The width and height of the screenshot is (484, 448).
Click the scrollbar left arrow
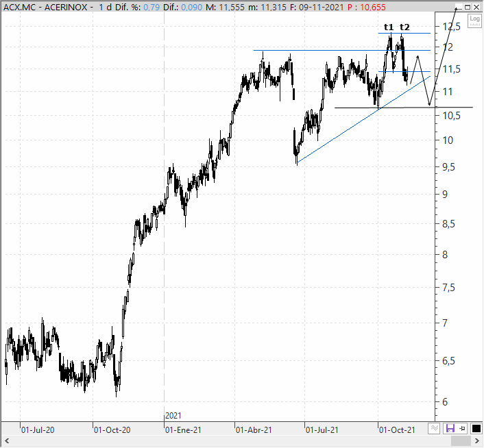[7, 441]
